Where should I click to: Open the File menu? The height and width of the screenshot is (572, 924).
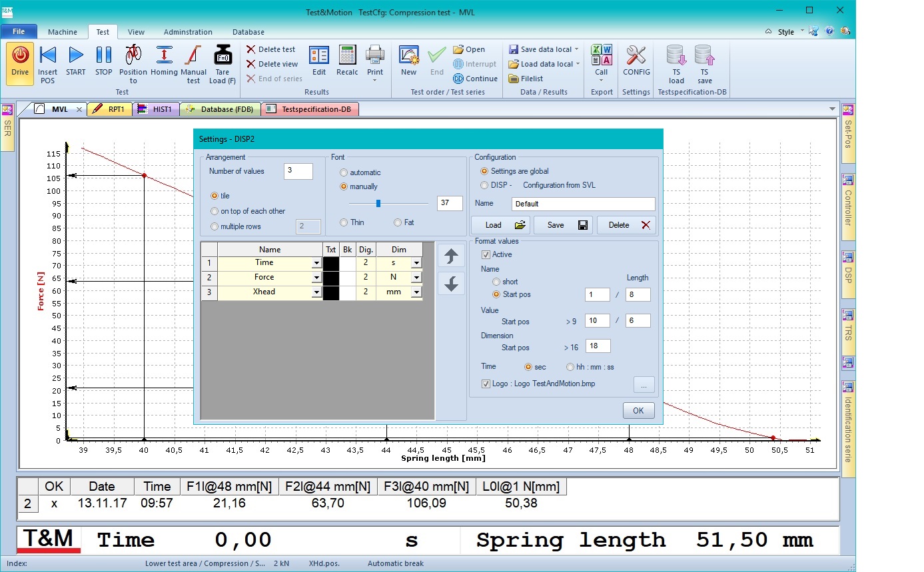19,31
